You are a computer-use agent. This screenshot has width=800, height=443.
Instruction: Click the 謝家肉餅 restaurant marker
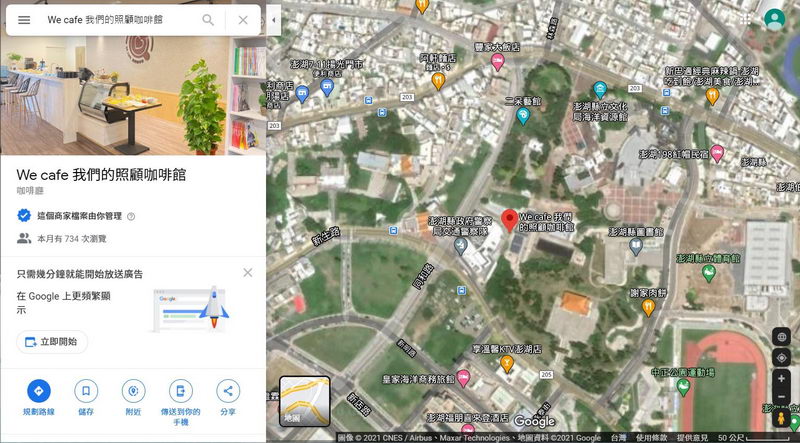click(x=648, y=308)
